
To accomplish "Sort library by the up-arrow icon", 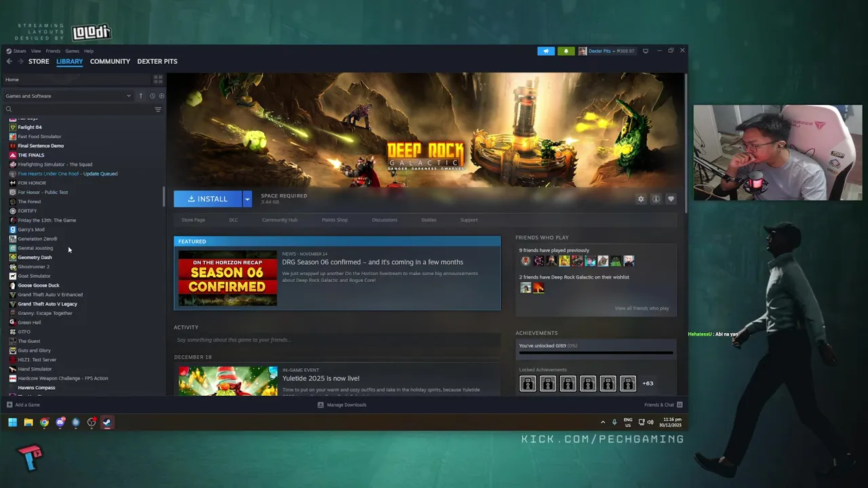I will coord(141,96).
